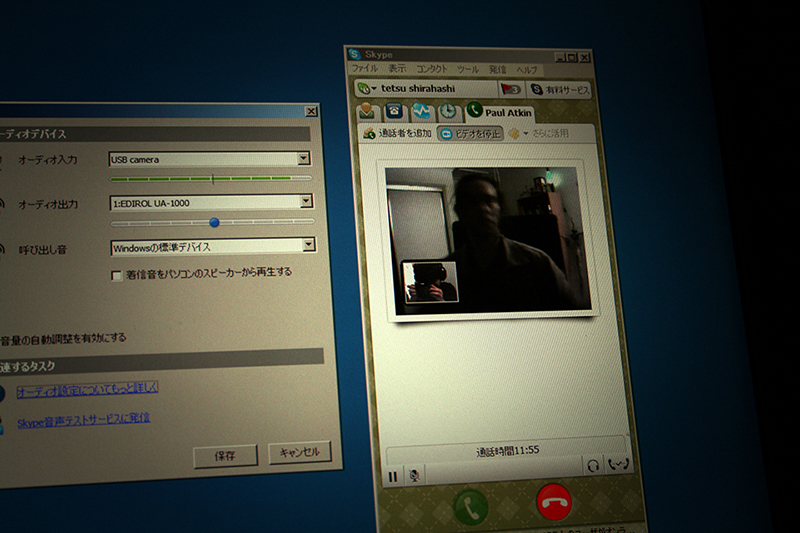Expand the オーディオ出力 EDIROL UA-1000 dropdown

[306, 201]
